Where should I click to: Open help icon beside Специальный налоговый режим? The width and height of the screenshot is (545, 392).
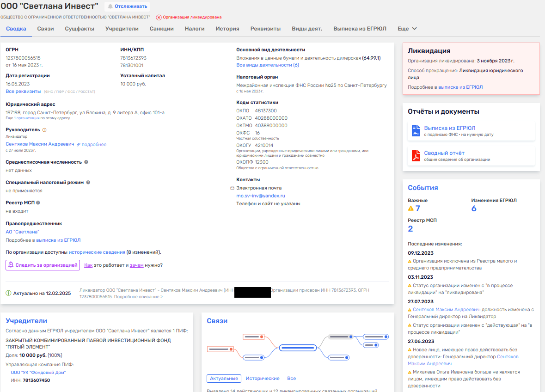pyautogui.click(x=88, y=183)
